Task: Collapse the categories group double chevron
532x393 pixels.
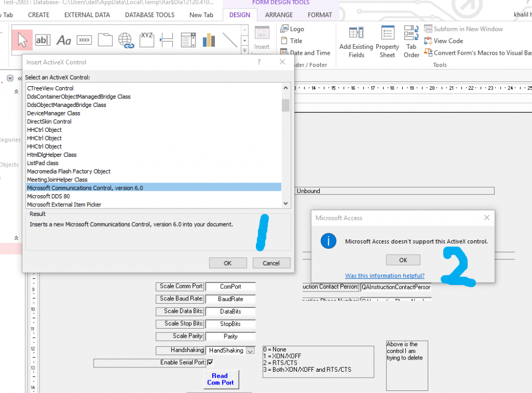Action: pos(16,91)
